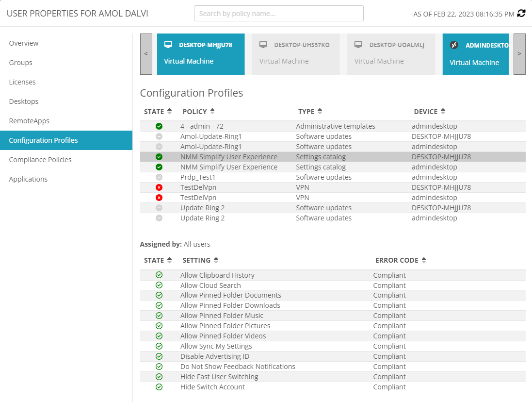
Task: Click the gray state icon for Prdp_Test1
Action: [x=159, y=177]
